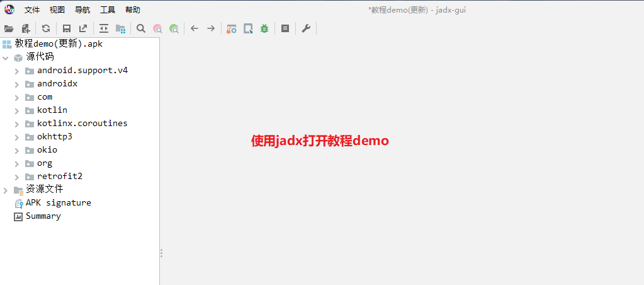
Task: Select okio package name
Action: click(47, 149)
